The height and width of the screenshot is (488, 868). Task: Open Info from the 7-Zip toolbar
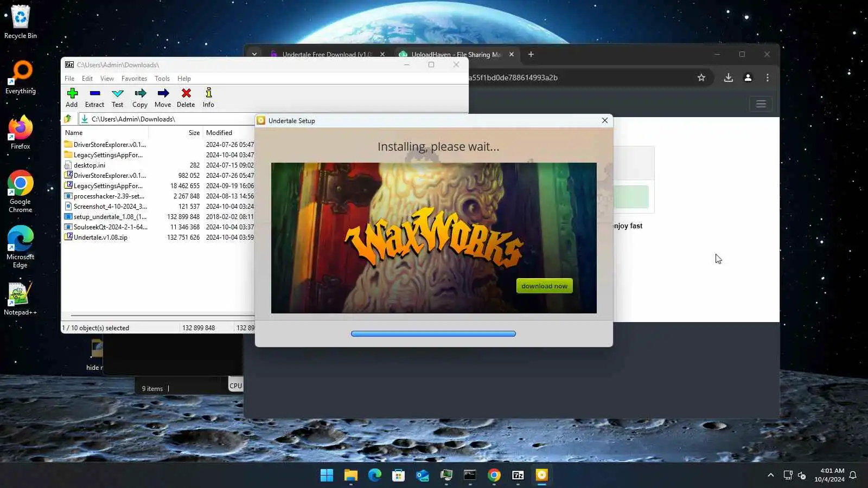pyautogui.click(x=208, y=98)
